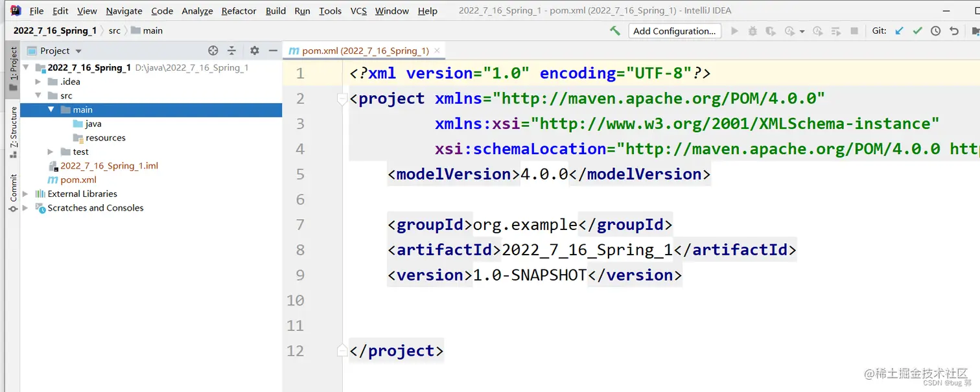This screenshot has height=392, width=980.
Task: Open the Project panel settings gear
Action: (254, 51)
